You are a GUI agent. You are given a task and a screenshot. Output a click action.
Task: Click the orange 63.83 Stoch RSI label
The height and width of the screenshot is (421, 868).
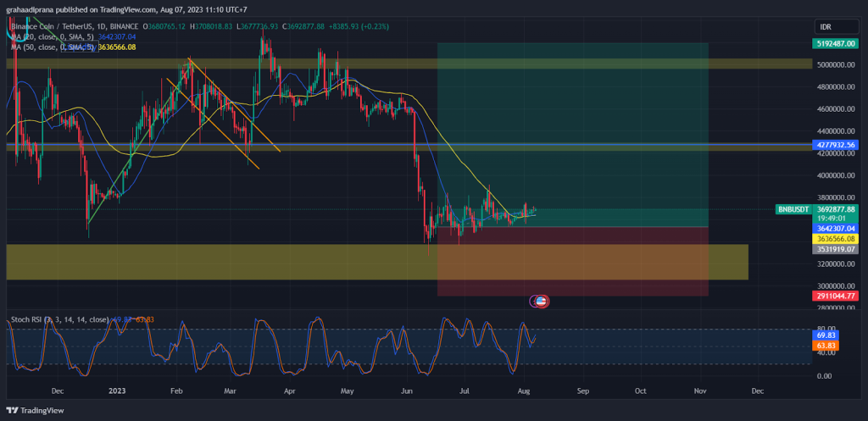click(826, 346)
